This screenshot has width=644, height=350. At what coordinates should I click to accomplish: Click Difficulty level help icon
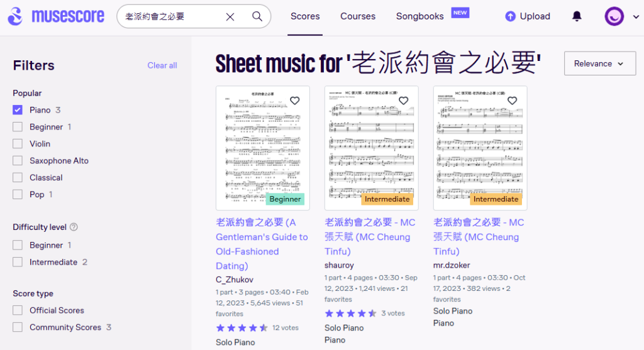(74, 227)
